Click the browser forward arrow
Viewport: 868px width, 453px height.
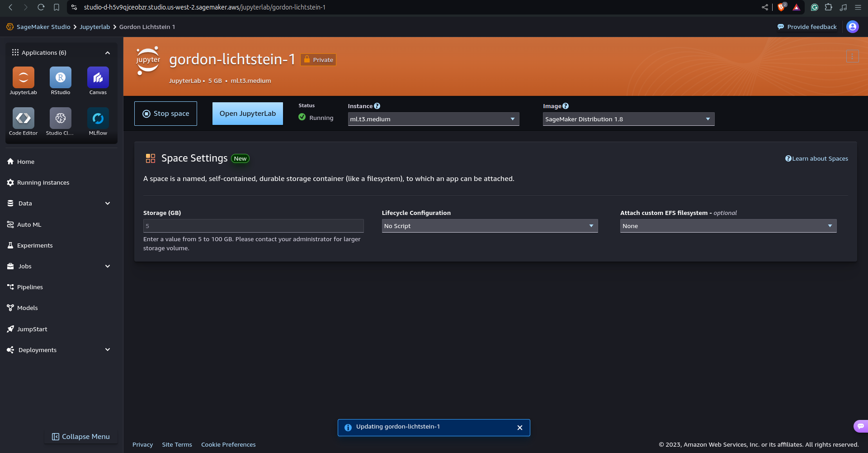pos(26,7)
